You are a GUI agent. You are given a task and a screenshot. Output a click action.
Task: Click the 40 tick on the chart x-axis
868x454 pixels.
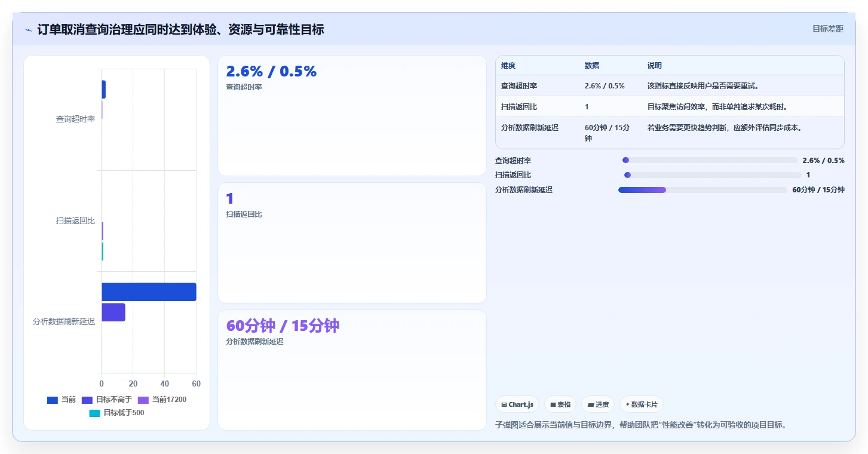point(165,384)
